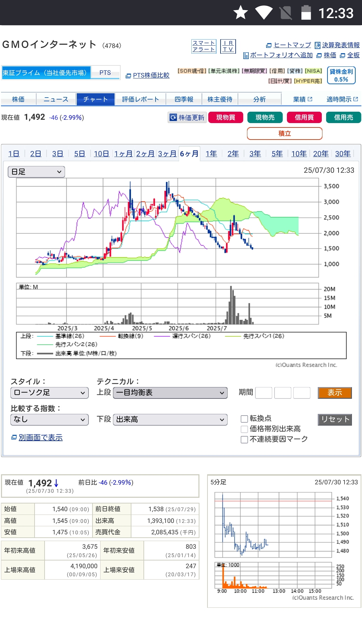
Task: Tap the 現物買 button
Action: (x=226, y=117)
